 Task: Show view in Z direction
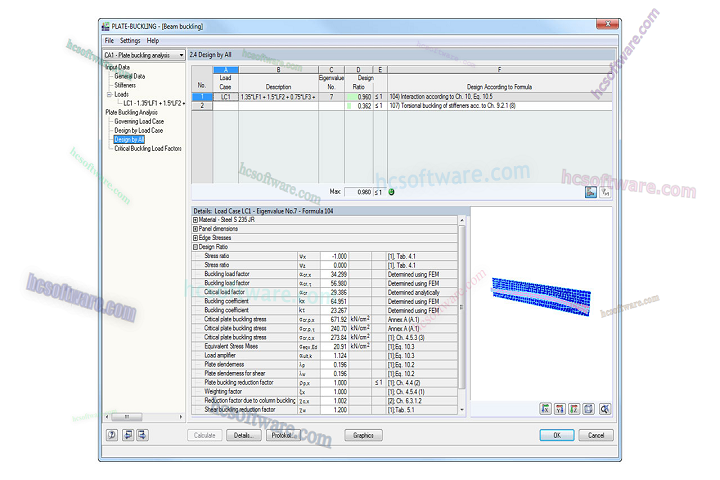[574, 408]
